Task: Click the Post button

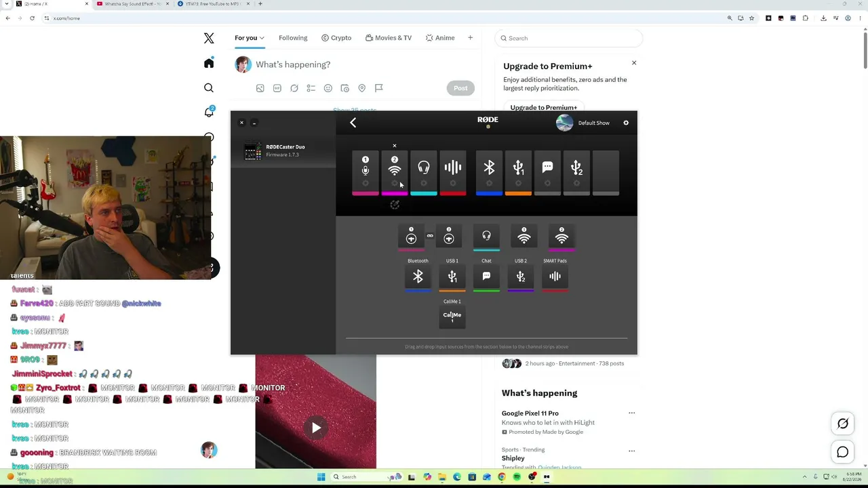Action: 460,88
